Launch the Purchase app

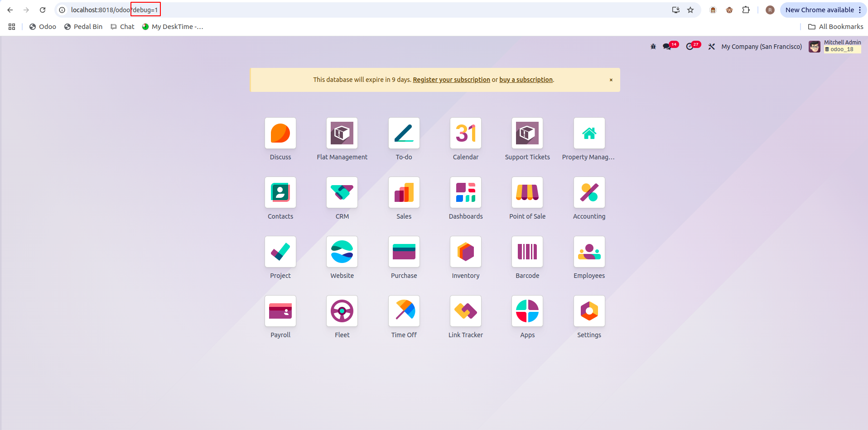tap(404, 252)
